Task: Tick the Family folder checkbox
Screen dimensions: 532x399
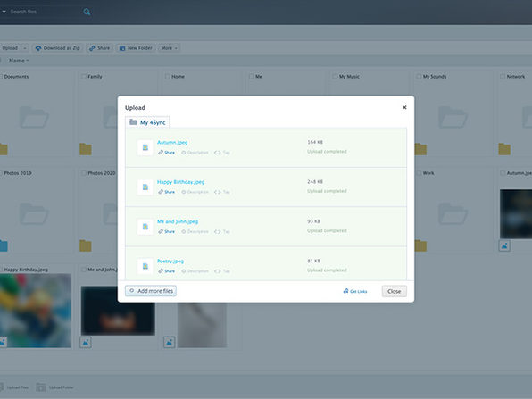Action: tap(84, 77)
